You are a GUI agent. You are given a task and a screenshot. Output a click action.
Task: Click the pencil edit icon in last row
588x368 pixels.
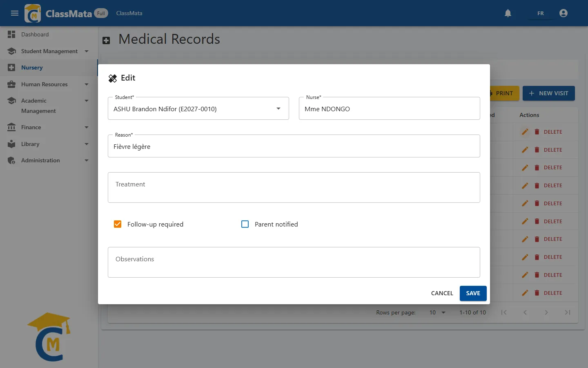click(x=525, y=293)
